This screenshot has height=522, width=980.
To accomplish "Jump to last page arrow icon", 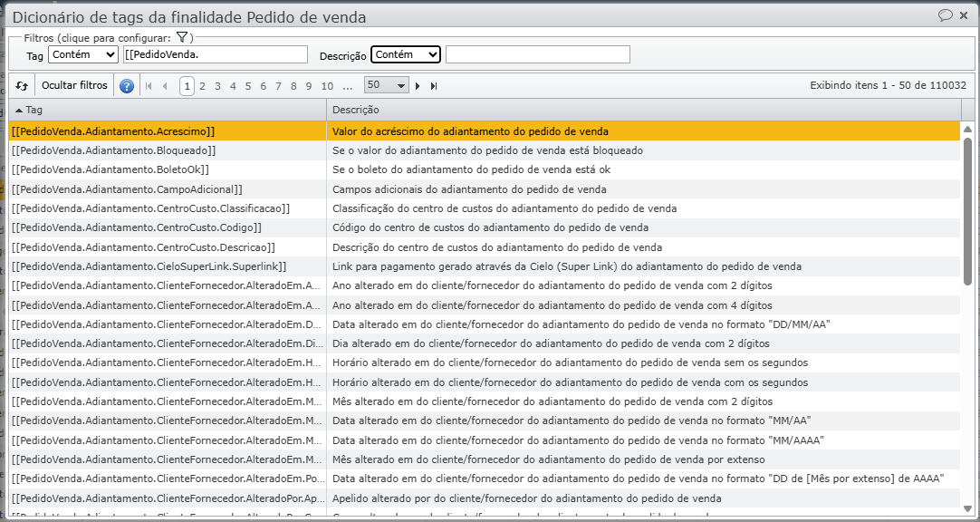I will click(434, 86).
